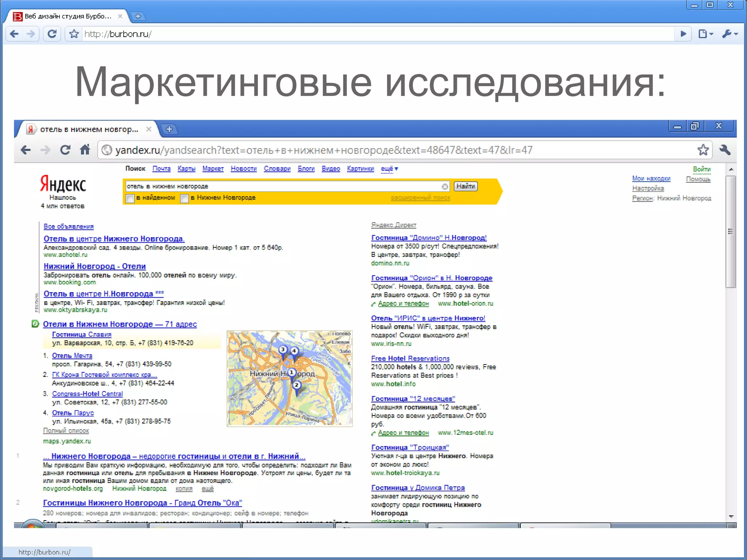Select the Веб дизайн студия Бурбон tab
Viewport: 747px width, 560px height.
pyautogui.click(x=67, y=16)
